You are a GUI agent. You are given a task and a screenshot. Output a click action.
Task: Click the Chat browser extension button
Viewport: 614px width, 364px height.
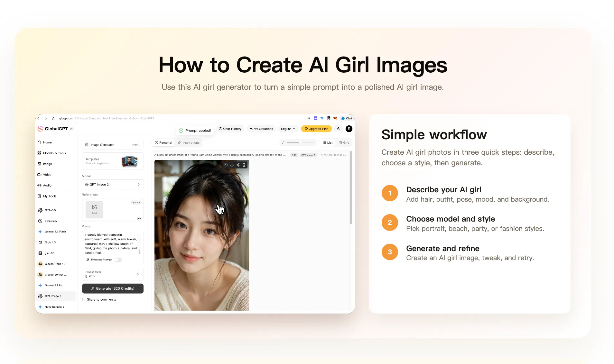point(347,118)
